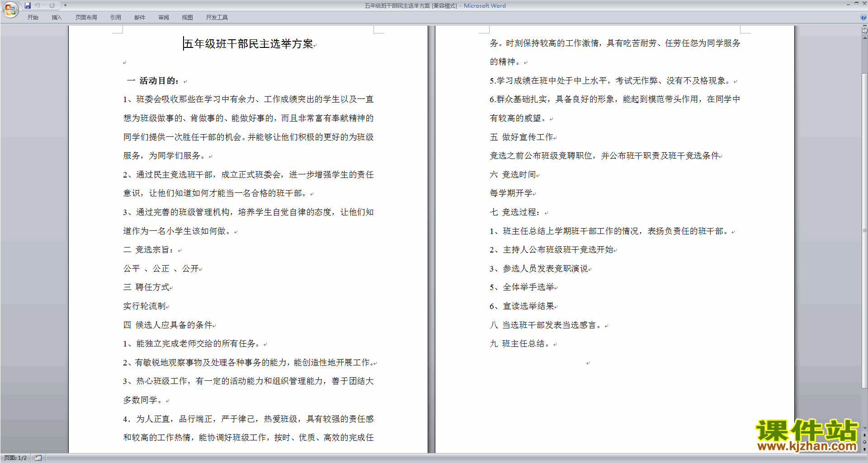Viewport: 868px width, 463px height.
Task: Click the line 5.学习成绩在班中处于中上水平
Action: coord(610,81)
